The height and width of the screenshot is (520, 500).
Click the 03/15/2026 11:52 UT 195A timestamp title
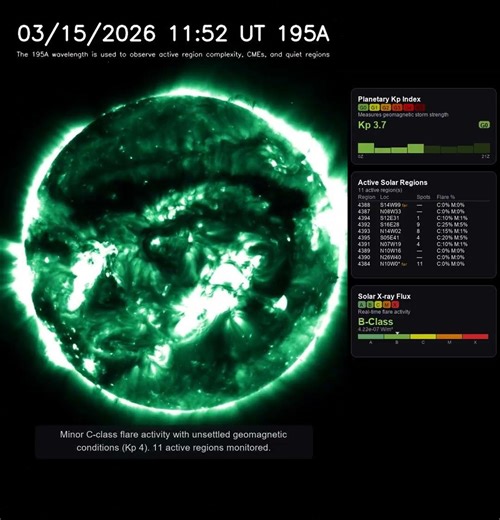pos(173,34)
